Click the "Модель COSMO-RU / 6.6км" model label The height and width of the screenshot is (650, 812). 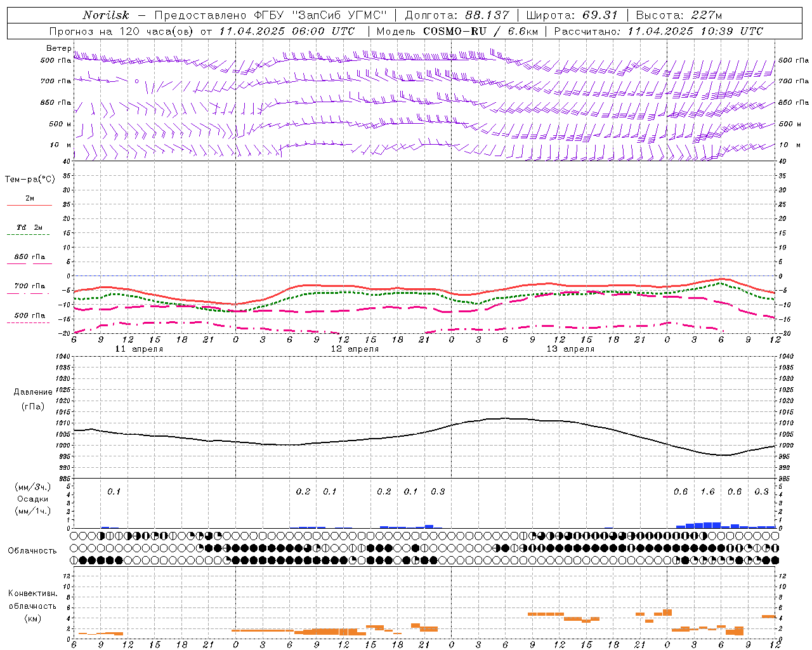(x=457, y=31)
